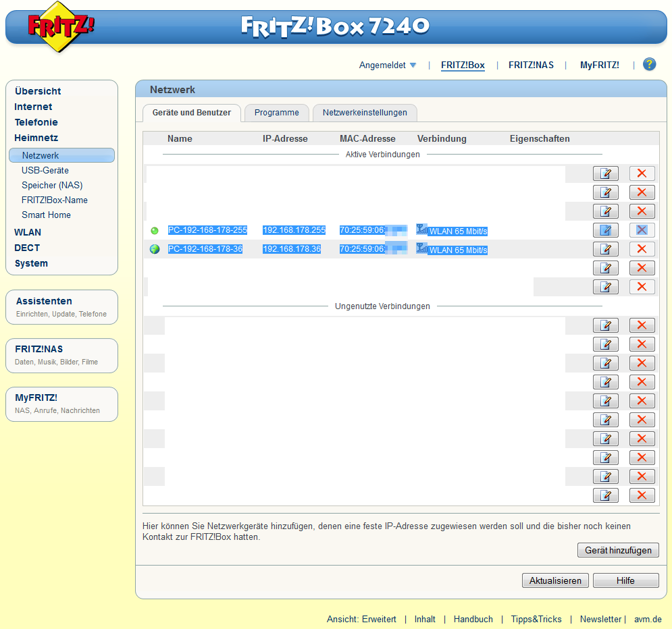Click the avm.de footer link
This screenshot has height=629, width=672.
tap(648, 619)
